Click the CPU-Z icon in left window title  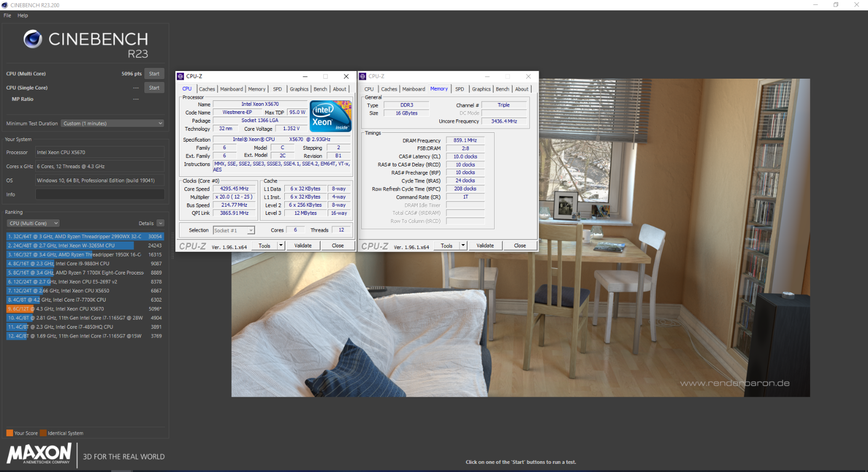click(x=181, y=76)
